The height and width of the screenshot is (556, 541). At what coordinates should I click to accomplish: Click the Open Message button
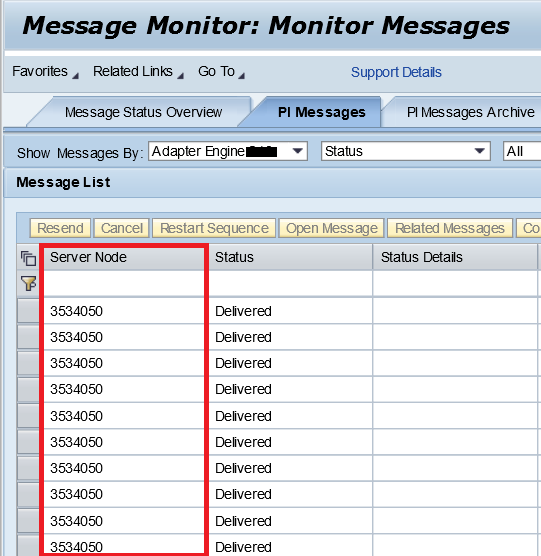click(x=332, y=228)
